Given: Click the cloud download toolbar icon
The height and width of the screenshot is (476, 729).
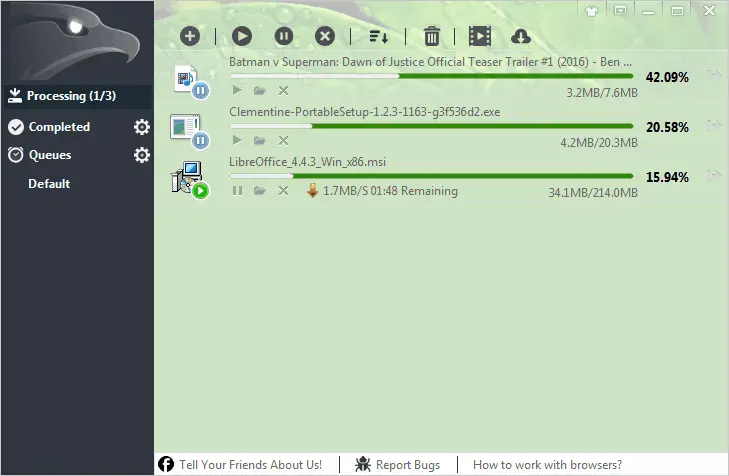Looking at the screenshot, I should (x=521, y=36).
